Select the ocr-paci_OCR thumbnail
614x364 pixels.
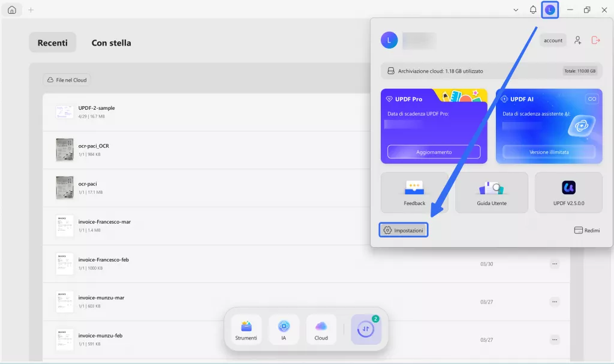pyautogui.click(x=65, y=150)
